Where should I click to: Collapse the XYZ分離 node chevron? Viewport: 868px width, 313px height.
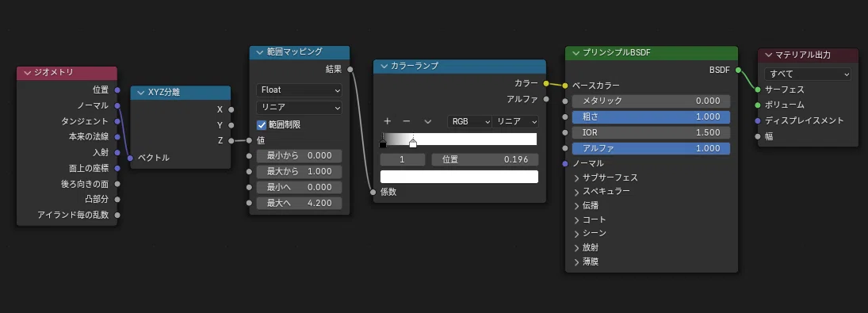140,93
